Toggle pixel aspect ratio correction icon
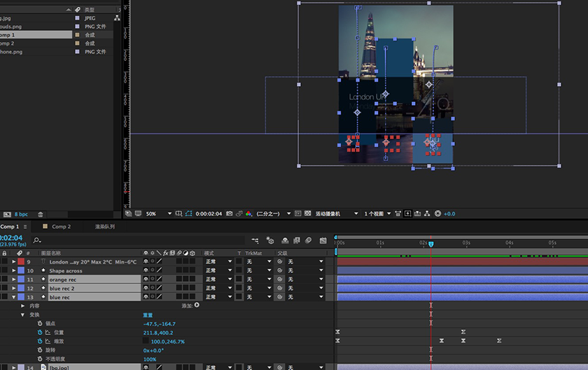The width and height of the screenshot is (588, 370). pyautogui.click(x=398, y=214)
